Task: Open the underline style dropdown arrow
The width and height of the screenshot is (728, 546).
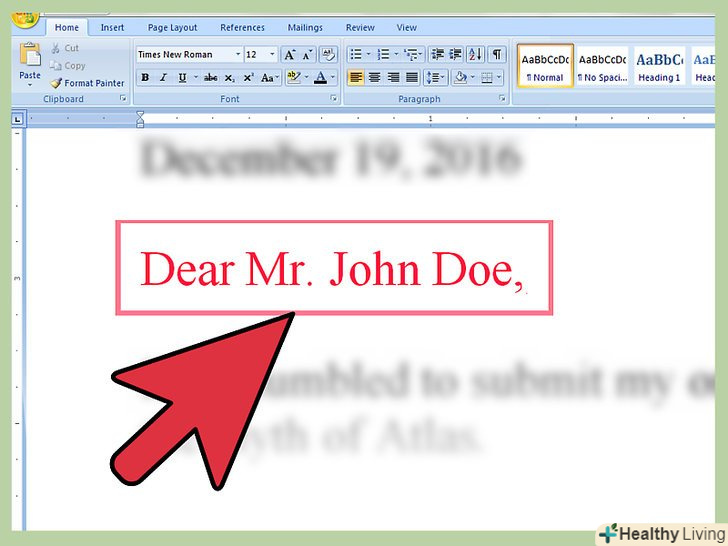Action: tap(195, 78)
